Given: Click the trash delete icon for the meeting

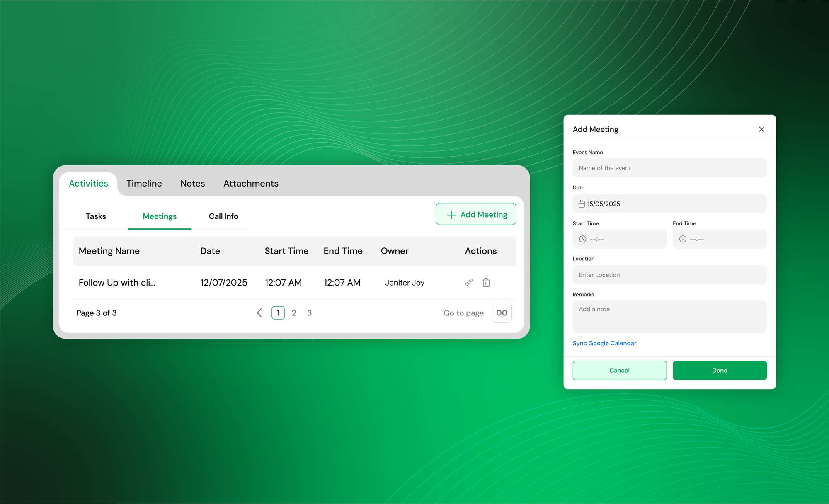Looking at the screenshot, I should click(x=486, y=283).
